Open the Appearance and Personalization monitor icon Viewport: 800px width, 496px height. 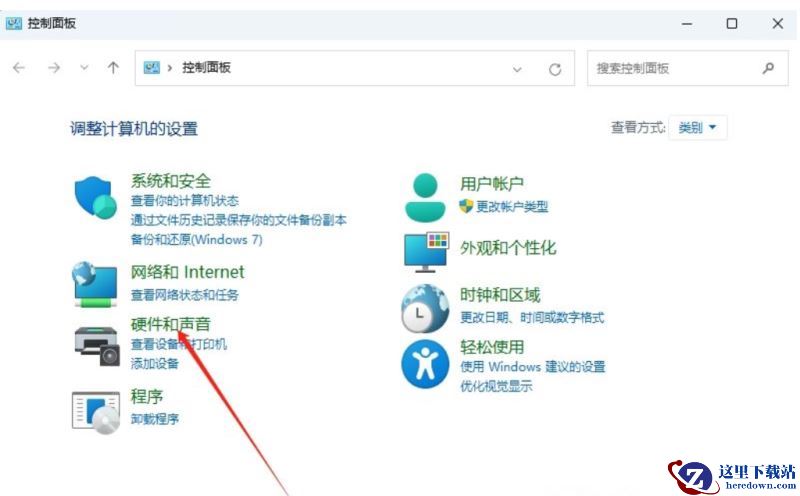[427, 252]
